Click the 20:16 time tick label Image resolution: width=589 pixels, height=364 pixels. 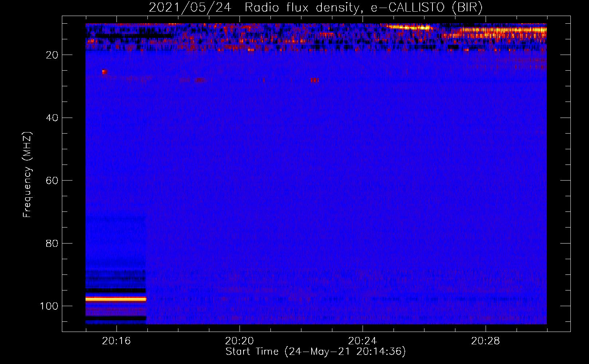click(116, 341)
